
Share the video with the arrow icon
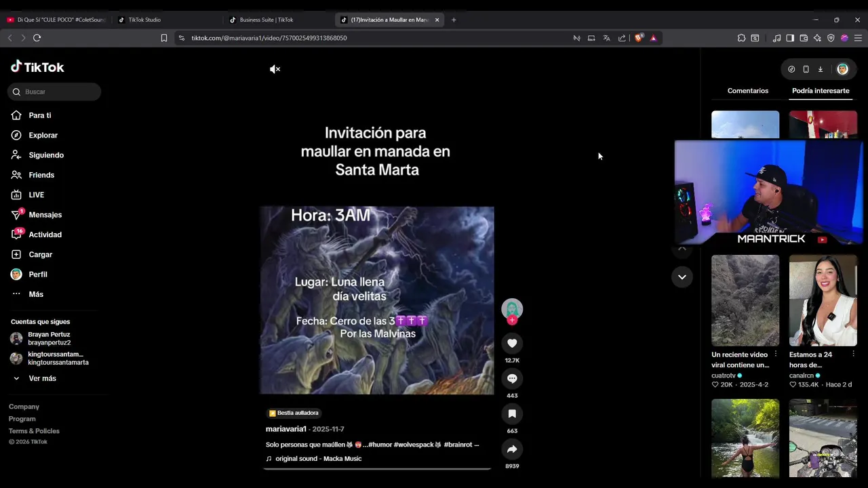click(x=512, y=449)
